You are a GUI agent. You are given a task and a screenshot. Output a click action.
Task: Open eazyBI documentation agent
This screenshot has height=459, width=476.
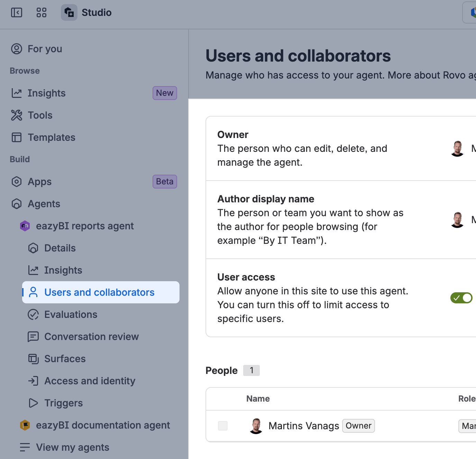(x=103, y=425)
